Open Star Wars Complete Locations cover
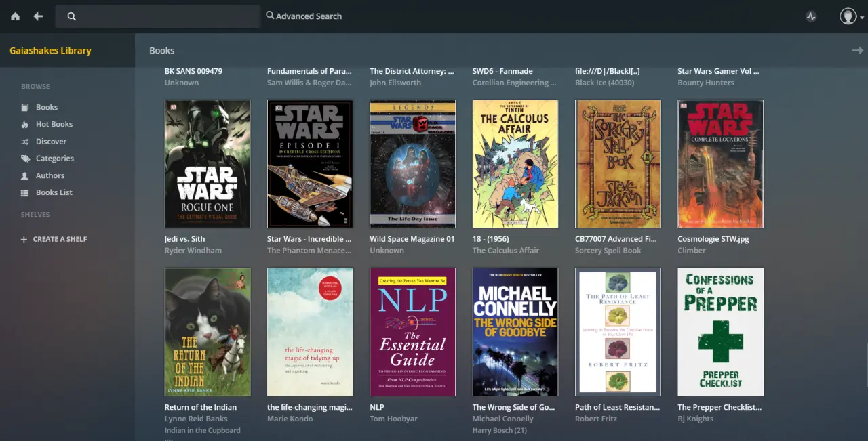This screenshot has width=868, height=441. (720, 164)
